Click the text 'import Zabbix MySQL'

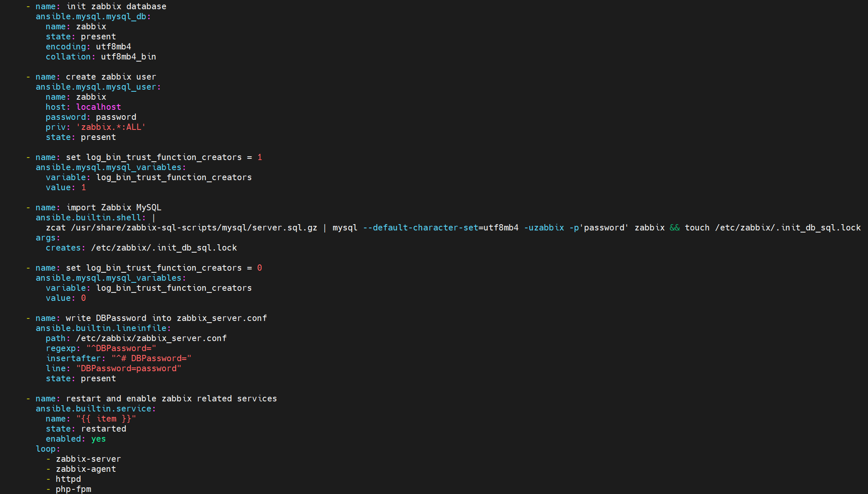click(x=114, y=207)
